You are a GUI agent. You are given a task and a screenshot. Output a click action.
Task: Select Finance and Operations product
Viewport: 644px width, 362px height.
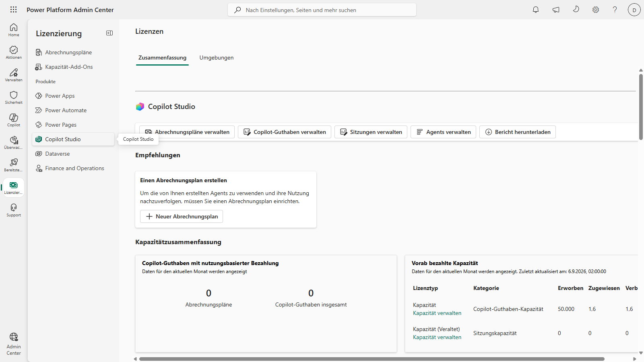(x=73, y=168)
